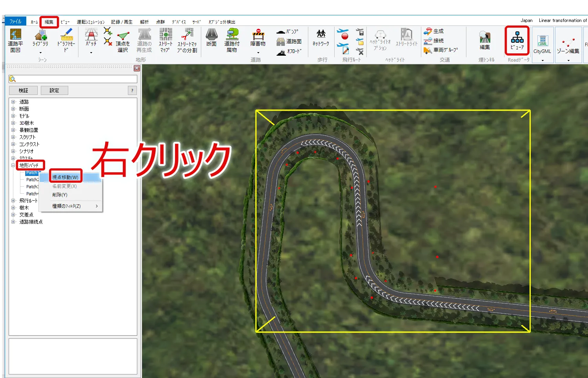
Task: Open the 道路平面図 road plan tool
Action: pyautogui.click(x=15, y=40)
